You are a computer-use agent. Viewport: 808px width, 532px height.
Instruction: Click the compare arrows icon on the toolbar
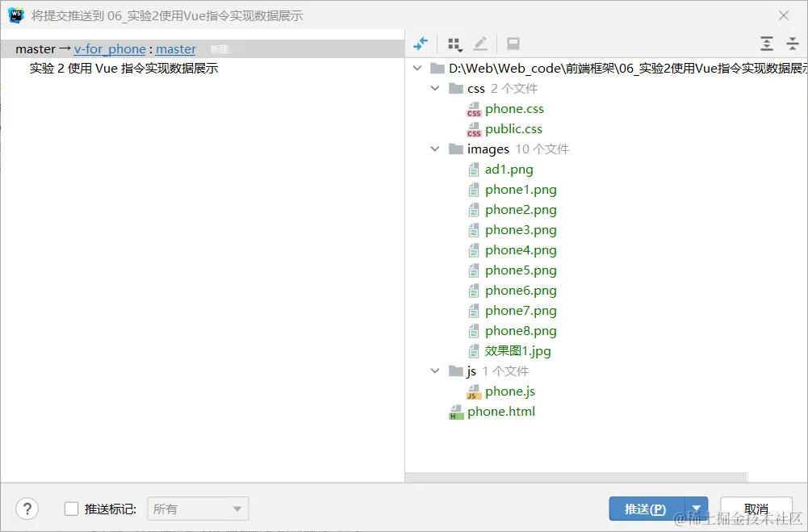[x=420, y=44]
